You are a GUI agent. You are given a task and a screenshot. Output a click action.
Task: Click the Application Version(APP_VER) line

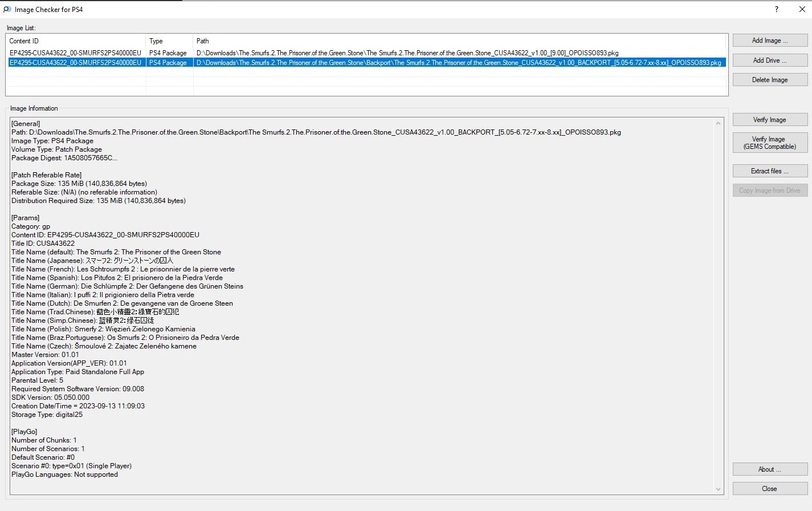(x=69, y=363)
